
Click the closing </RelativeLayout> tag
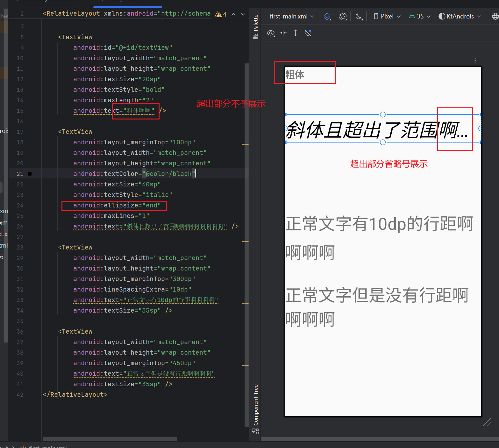click(75, 395)
